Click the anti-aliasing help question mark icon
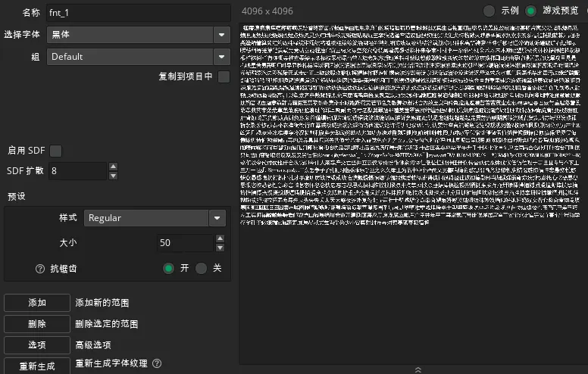The width and height of the screenshot is (588, 374). [x=39, y=269]
